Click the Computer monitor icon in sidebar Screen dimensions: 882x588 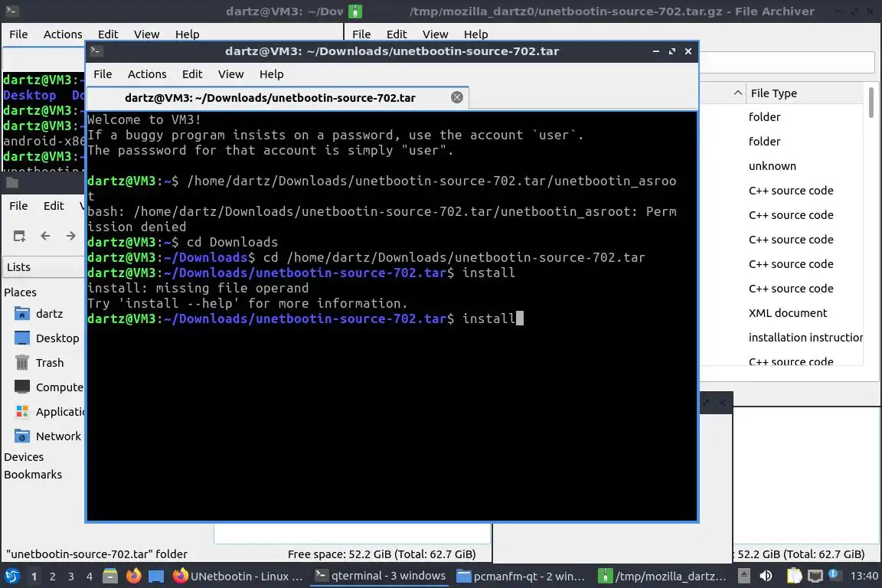(x=22, y=387)
